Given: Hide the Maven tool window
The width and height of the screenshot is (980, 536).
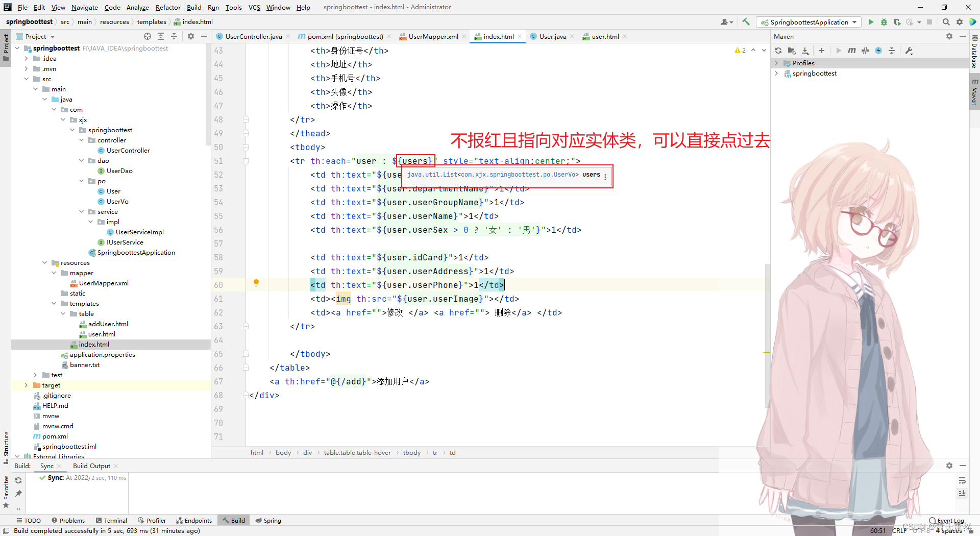Looking at the screenshot, I should [963, 36].
